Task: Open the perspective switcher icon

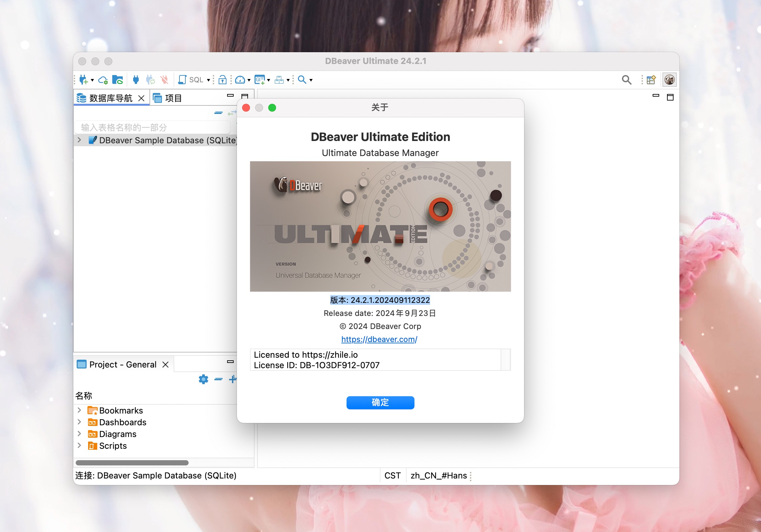Action: 651,80
